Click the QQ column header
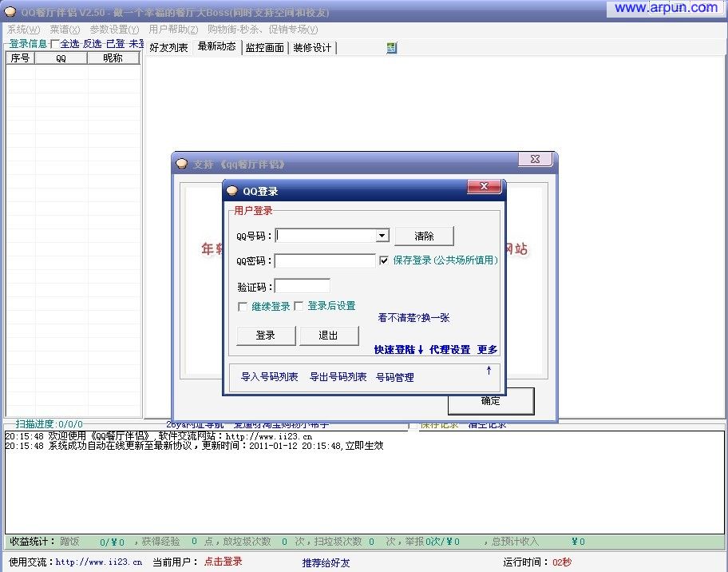Viewport: 728px width, 572px height. (61, 58)
